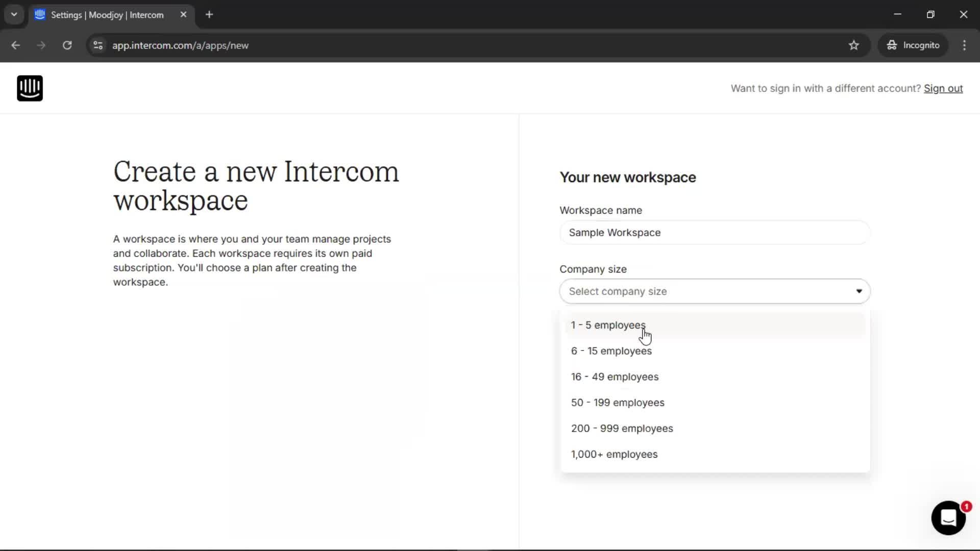The height and width of the screenshot is (551, 980).
Task: Reload the current page
Action: [x=67, y=45]
